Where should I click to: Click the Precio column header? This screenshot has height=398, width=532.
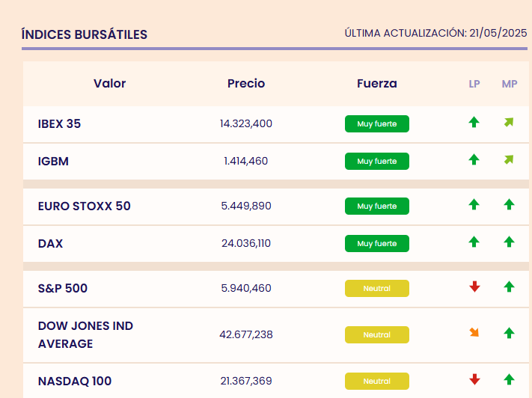[x=246, y=84]
